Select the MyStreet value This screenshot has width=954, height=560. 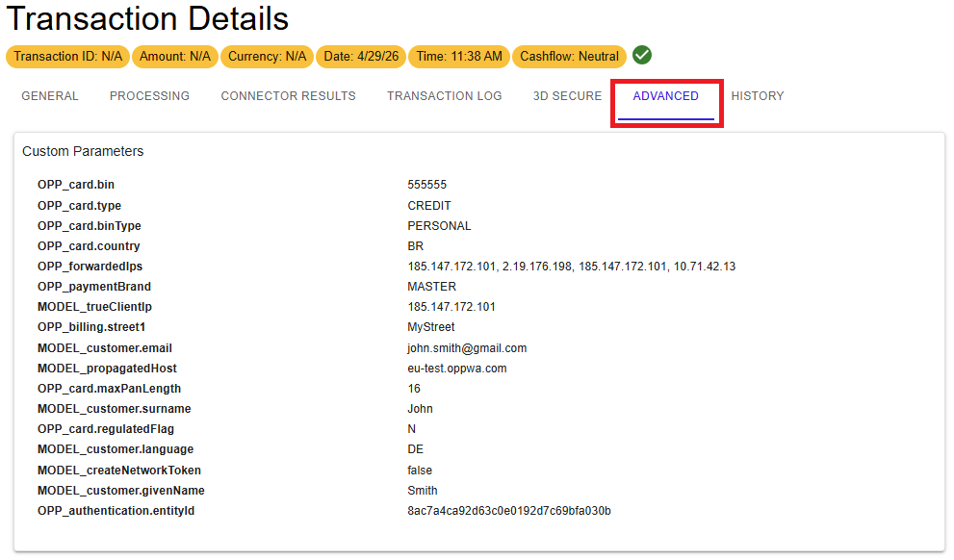tap(431, 327)
